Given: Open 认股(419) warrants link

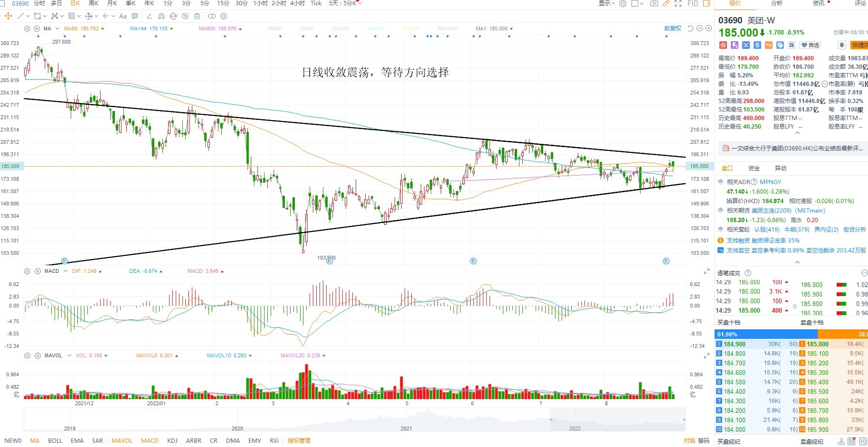Looking at the screenshot, I should [767, 229].
